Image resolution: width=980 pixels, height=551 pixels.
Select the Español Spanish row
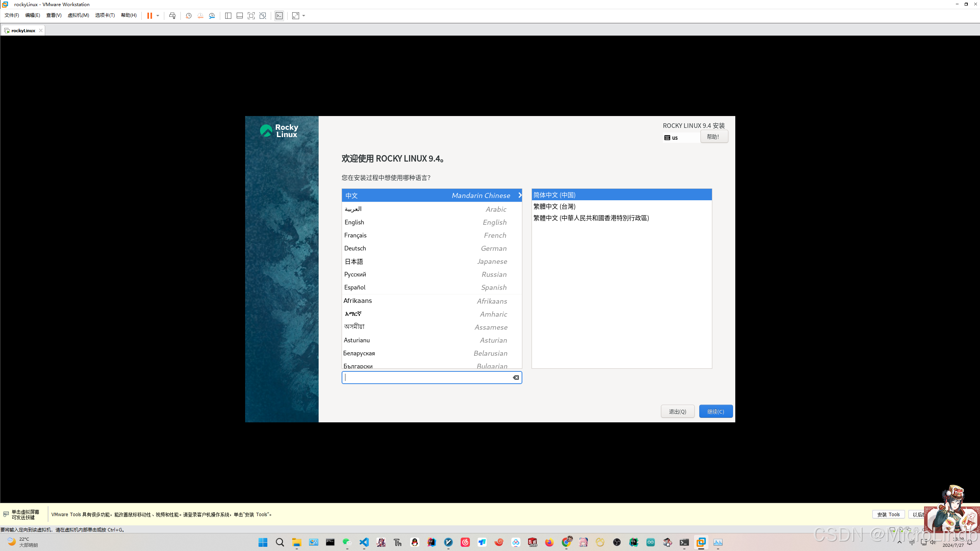(432, 287)
